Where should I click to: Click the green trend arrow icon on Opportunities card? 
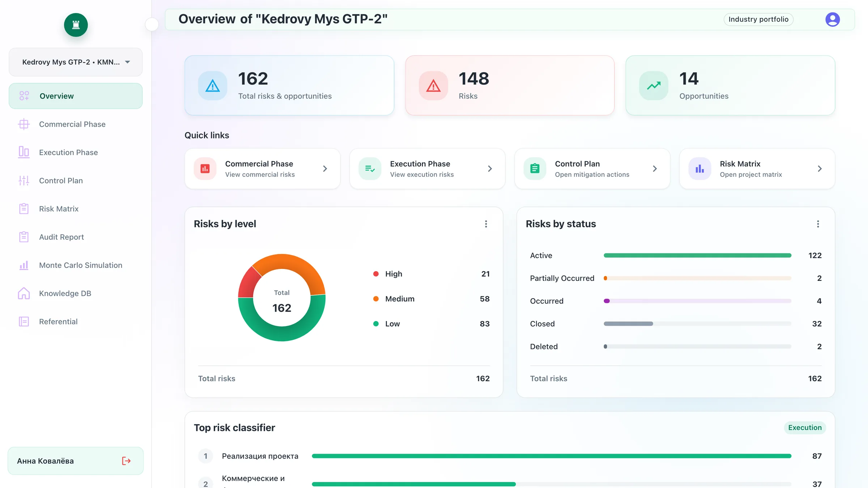pos(654,86)
